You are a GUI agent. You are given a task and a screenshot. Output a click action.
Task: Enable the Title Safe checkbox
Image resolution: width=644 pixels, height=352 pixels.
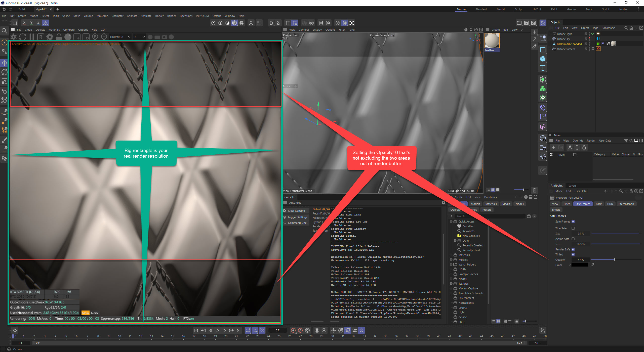pos(573,228)
